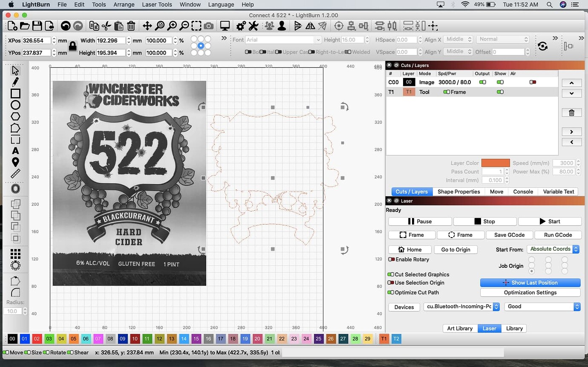Screen dimensions: 588x367
Task: Select the Pan/Move view arrows icon
Action: tap(147, 26)
